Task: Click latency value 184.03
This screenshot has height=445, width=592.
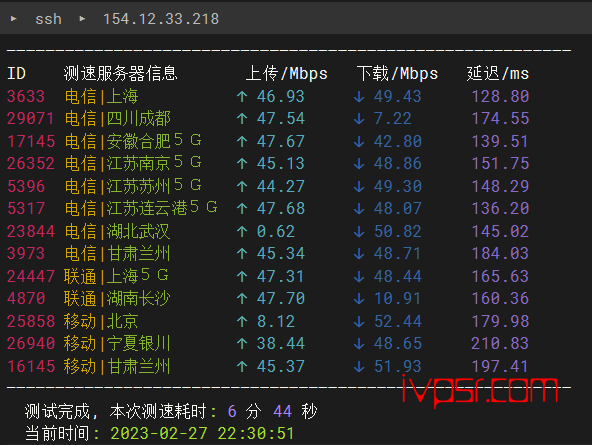Action: click(x=500, y=253)
